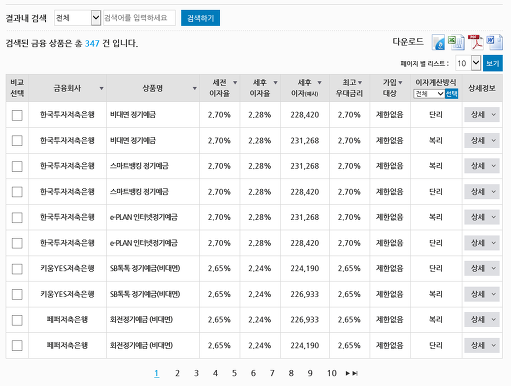The width and height of the screenshot is (511, 386).
Task: Check 페퍼저축은행 회전정기예금 복리 row checkbox
Action: point(17,320)
